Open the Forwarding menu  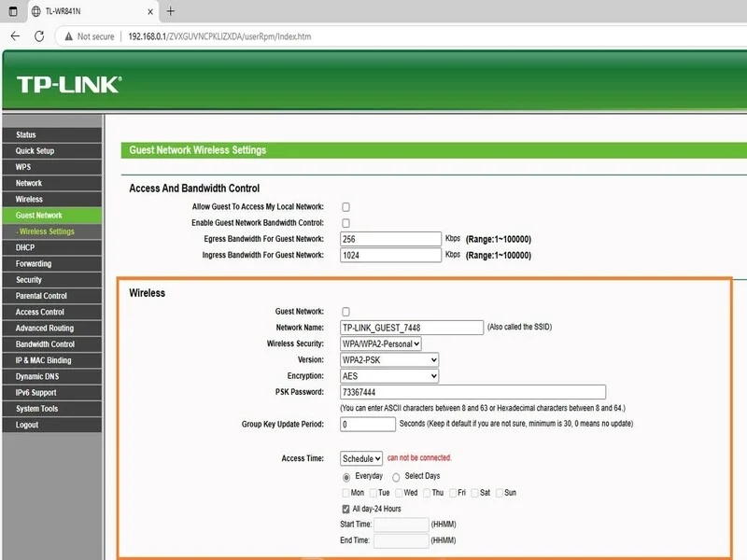coord(52,264)
